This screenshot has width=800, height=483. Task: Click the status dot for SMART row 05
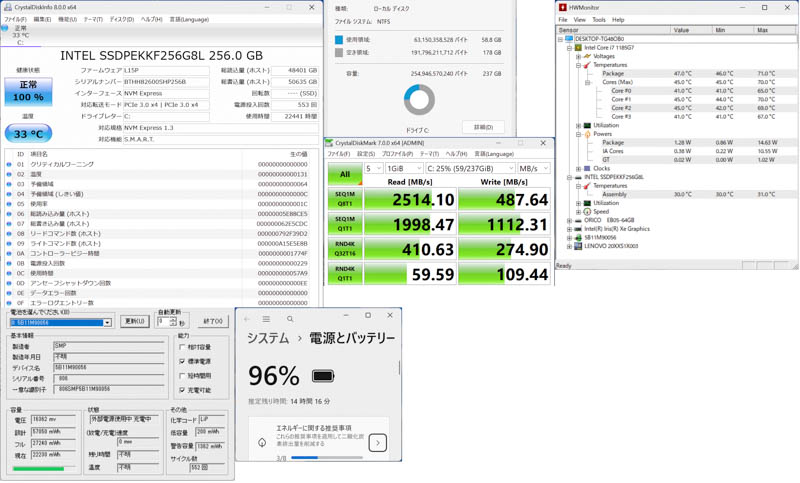click(x=9, y=204)
